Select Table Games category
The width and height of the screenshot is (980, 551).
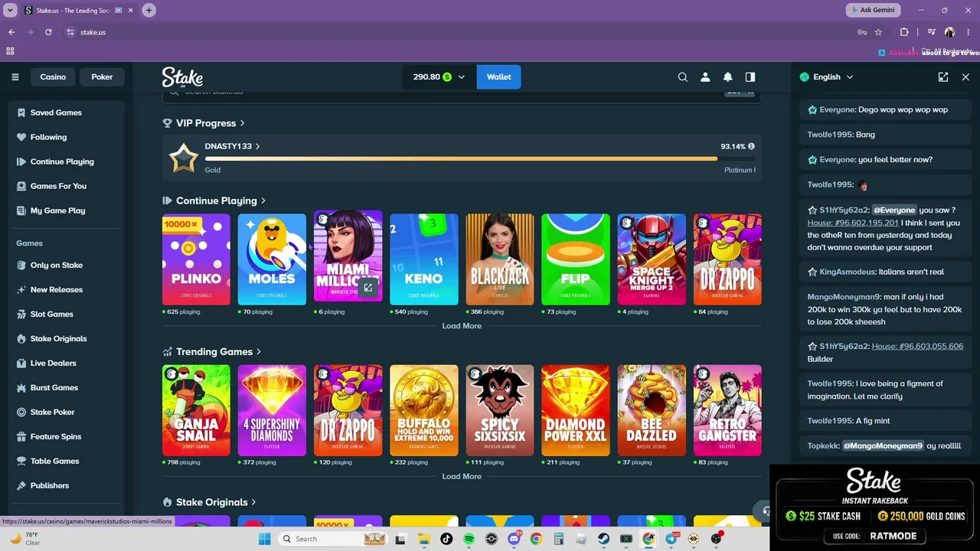pos(54,461)
